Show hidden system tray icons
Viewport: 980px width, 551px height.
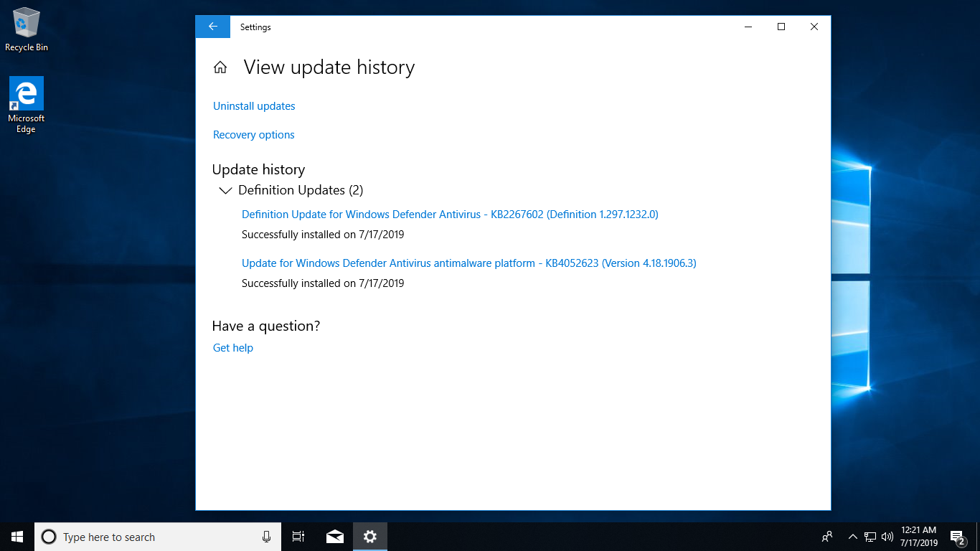852,537
